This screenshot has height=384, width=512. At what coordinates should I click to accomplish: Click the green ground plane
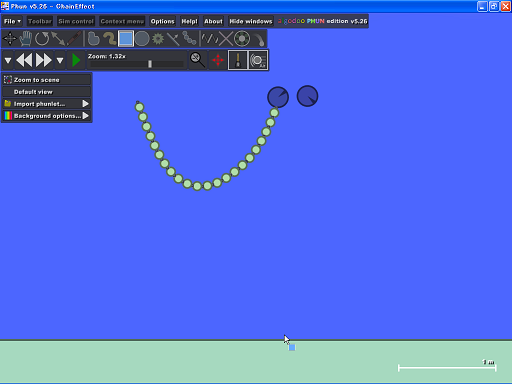click(x=256, y=361)
